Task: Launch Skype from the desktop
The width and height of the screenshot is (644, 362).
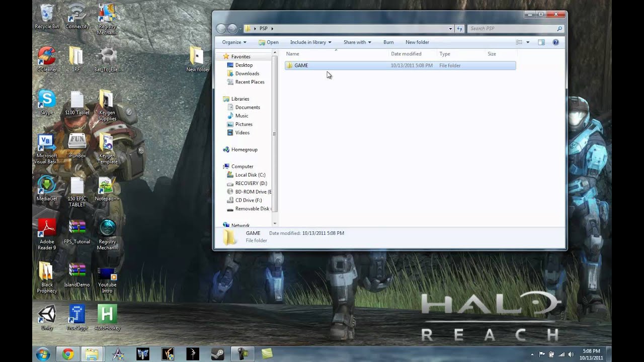Action: 47,103
